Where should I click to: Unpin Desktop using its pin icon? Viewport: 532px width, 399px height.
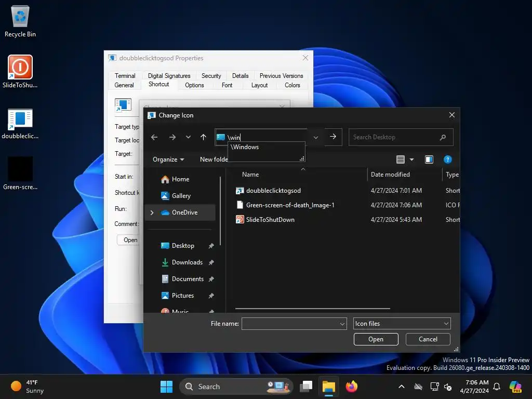click(211, 246)
